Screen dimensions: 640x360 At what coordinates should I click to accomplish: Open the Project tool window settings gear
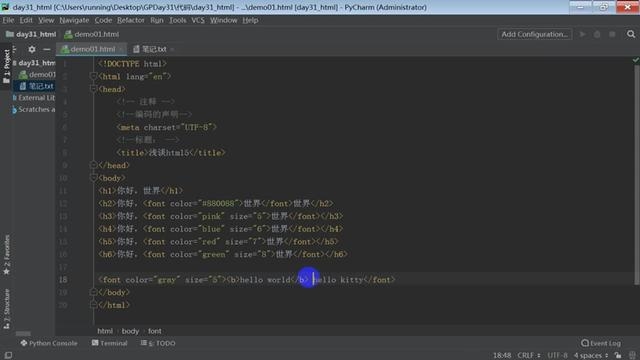click(x=32, y=49)
